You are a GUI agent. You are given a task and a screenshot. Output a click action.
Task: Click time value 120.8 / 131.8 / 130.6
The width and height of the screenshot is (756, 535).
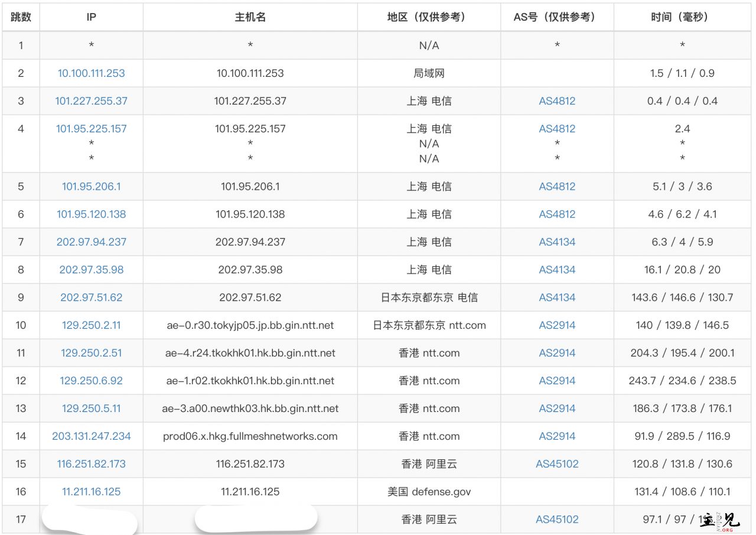[x=682, y=464]
